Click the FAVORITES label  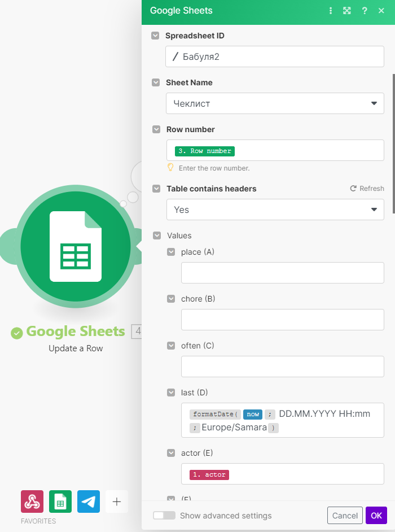coord(38,521)
